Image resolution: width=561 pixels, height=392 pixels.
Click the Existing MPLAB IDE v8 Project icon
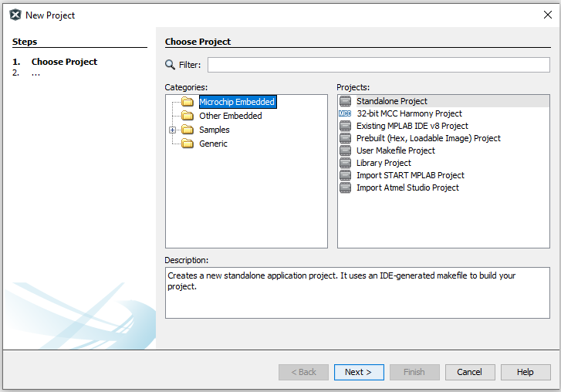345,126
